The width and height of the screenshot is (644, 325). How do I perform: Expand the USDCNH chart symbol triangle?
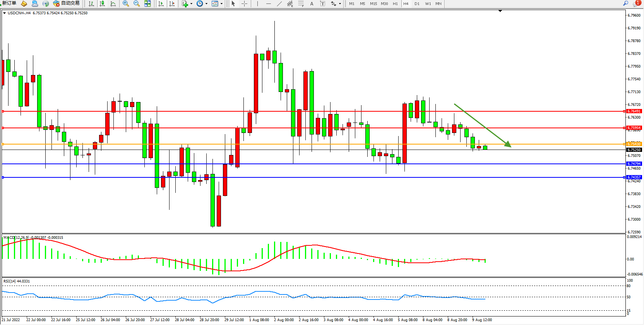[x=4, y=13]
